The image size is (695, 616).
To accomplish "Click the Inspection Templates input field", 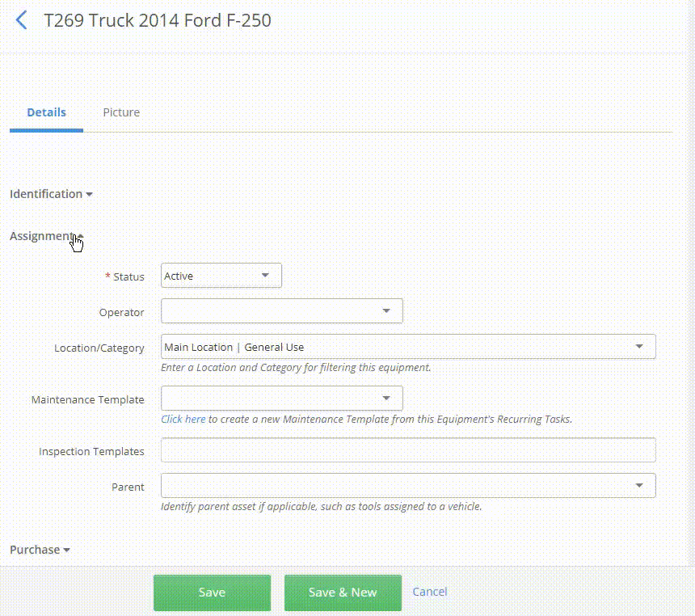I will (408, 449).
